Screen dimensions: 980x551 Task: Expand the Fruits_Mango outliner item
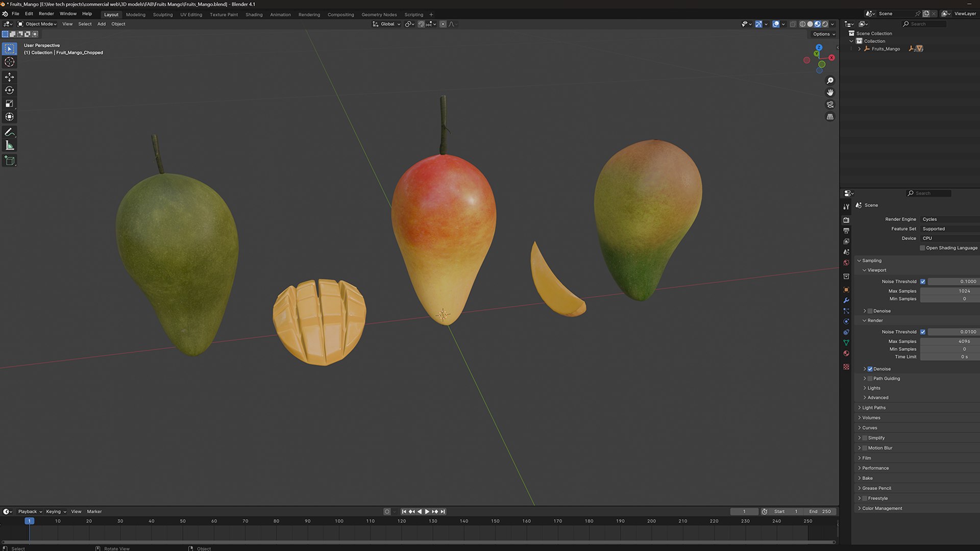(860, 49)
